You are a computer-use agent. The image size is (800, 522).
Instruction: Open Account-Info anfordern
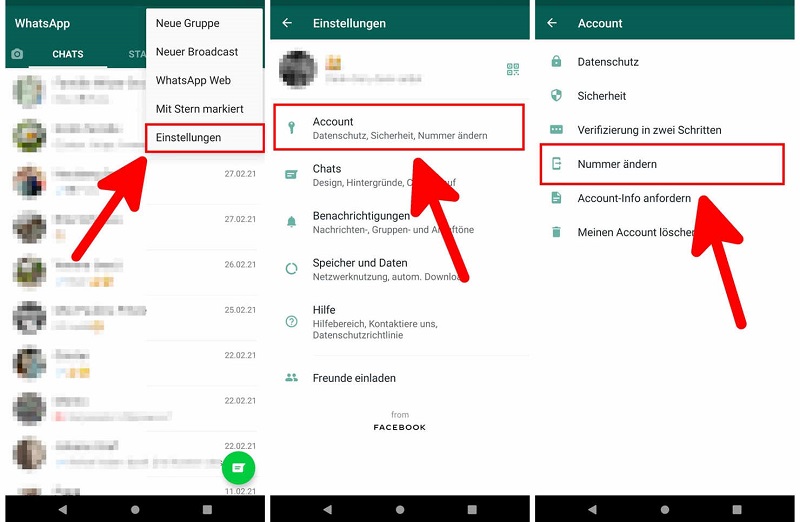click(664, 198)
